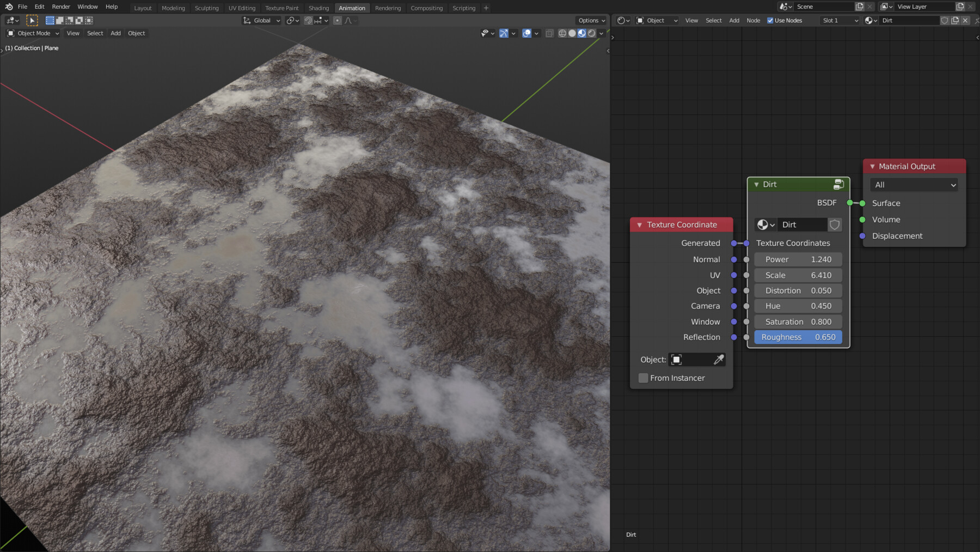
Task: Click the Roughness value slider
Action: pyautogui.click(x=798, y=337)
